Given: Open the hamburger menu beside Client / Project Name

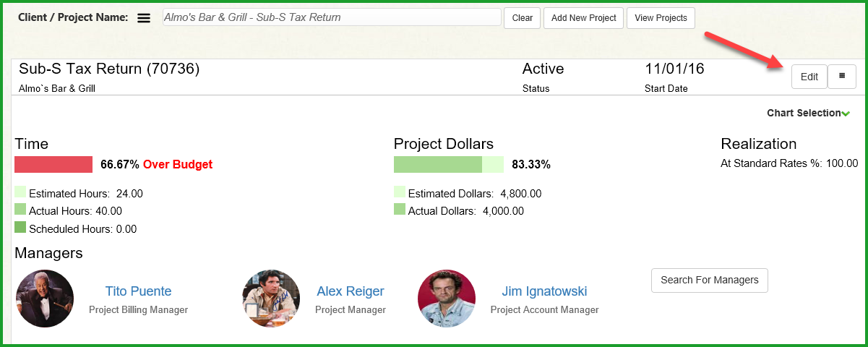Looking at the screenshot, I should point(144,18).
